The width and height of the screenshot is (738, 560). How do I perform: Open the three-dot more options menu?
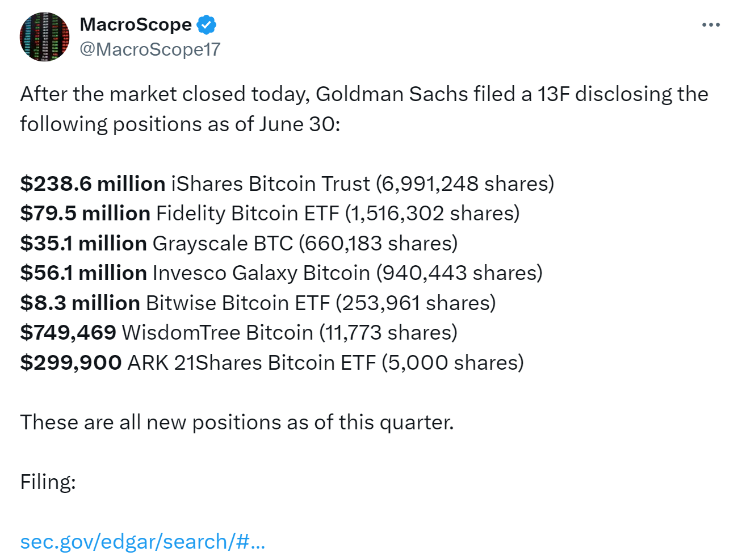pyautogui.click(x=711, y=25)
